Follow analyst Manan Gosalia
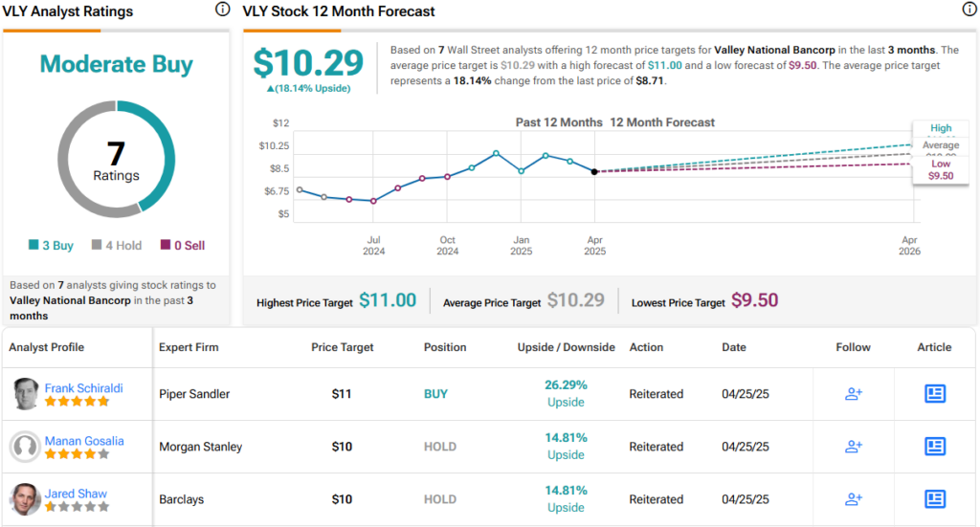 pyautogui.click(x=853, y=447)
